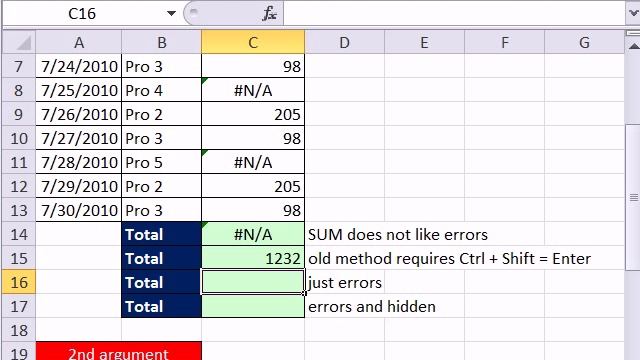The width and height of the screenshot is (640, 360).
Task: Click the #N/A cell in row 11
Action: tap(253, 162)
